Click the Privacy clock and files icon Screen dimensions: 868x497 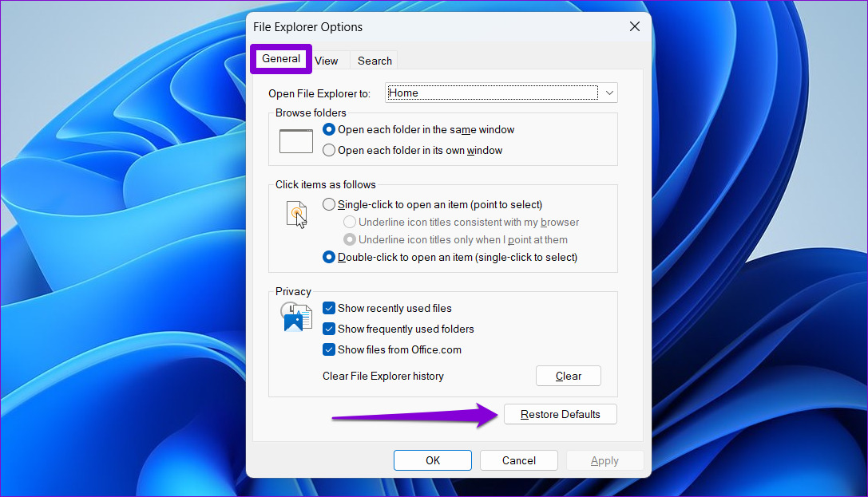point(296,317)
